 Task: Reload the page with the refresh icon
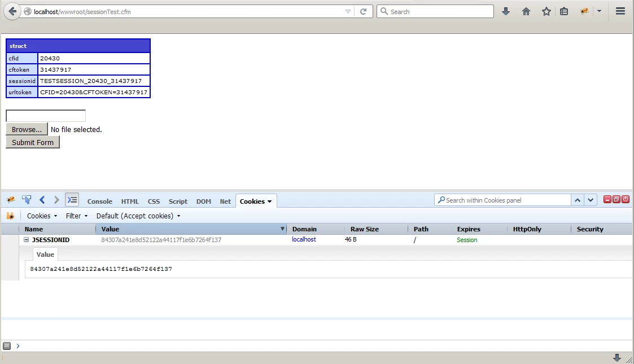click(363, 11)
